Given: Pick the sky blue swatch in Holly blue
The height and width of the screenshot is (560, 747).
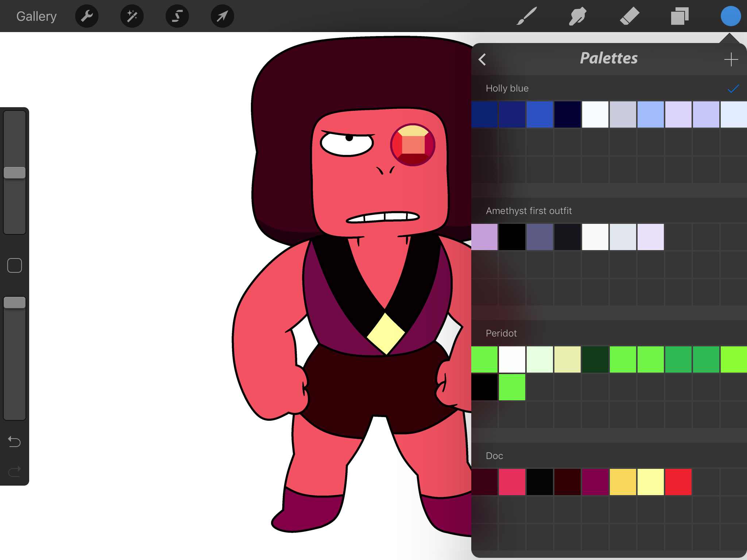Looking at the screenshot, I should 651,114.
